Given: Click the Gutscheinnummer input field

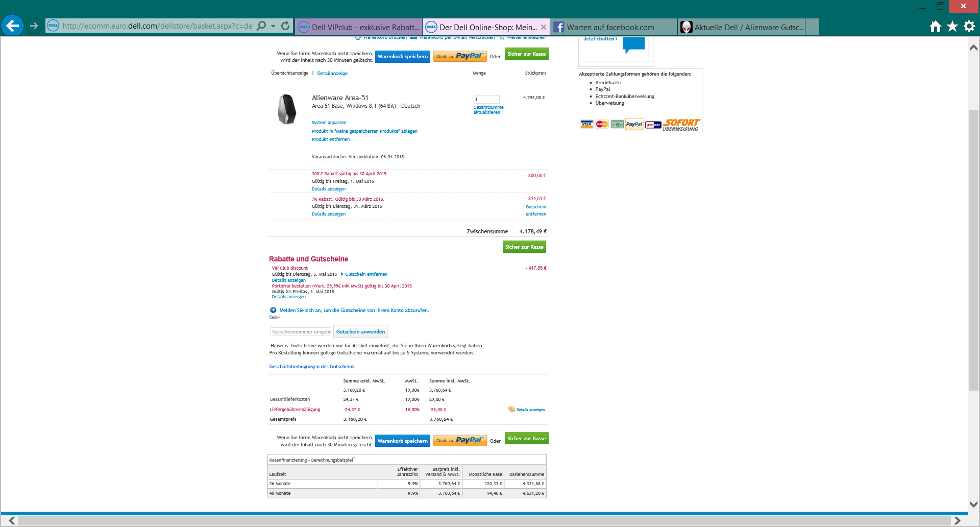Looking at the screenshot, I should click(x=301, y=332).
